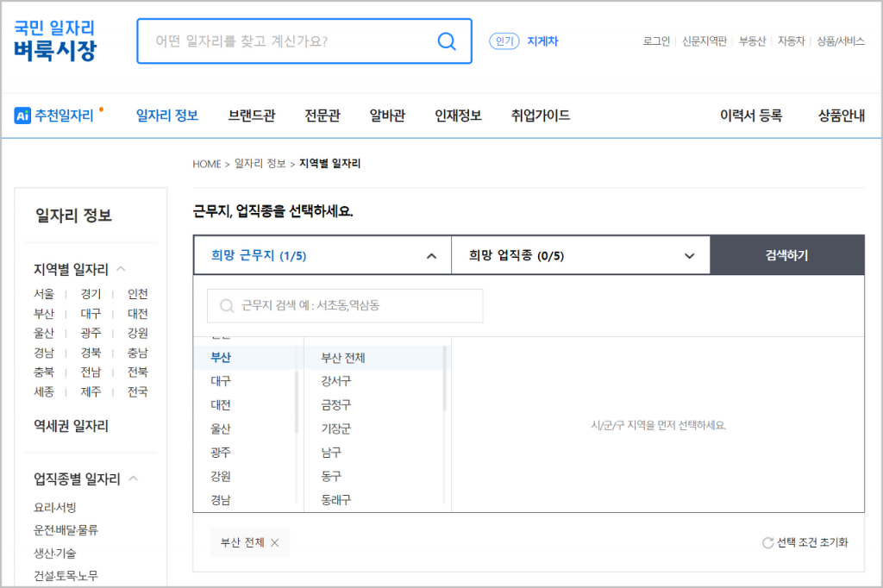Click 상품안내 link
The height and width of the screenshot is (588, 883).
click(842, 116)
